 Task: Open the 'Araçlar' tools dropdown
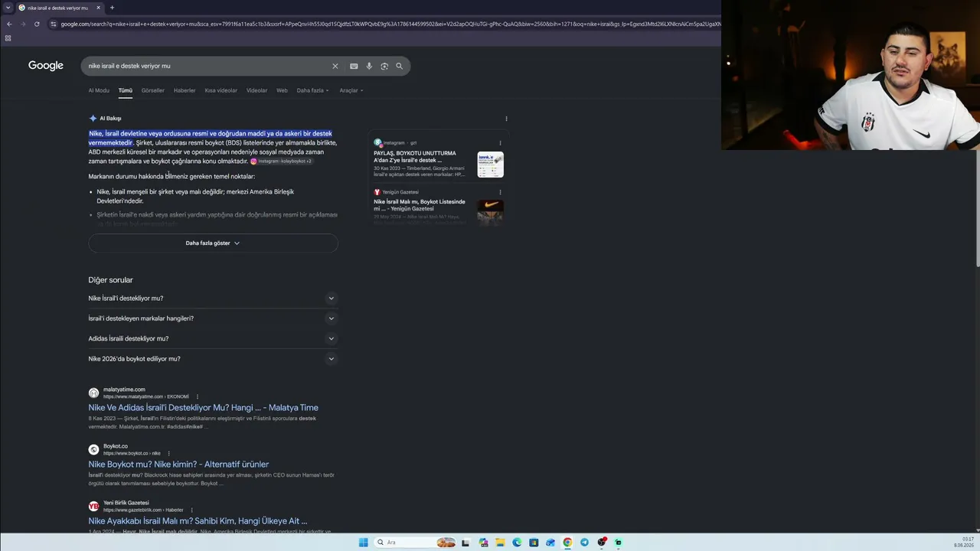click(351, 90)
